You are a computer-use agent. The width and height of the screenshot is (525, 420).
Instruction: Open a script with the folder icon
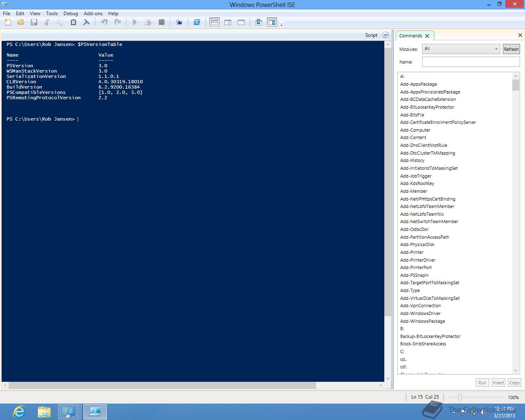coord(21,23)
